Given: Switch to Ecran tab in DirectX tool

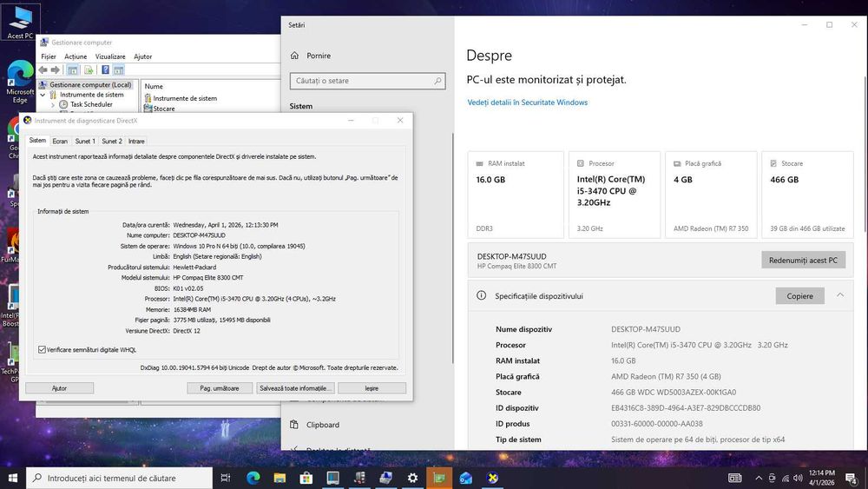Looking at the screenshot, I should pos(60,142).
